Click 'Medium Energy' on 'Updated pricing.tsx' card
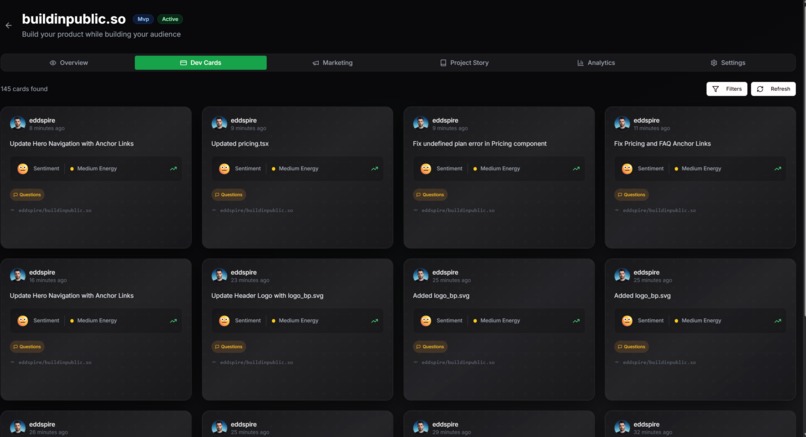The height and width of the screenshot is (437, 806). [298, 169]
